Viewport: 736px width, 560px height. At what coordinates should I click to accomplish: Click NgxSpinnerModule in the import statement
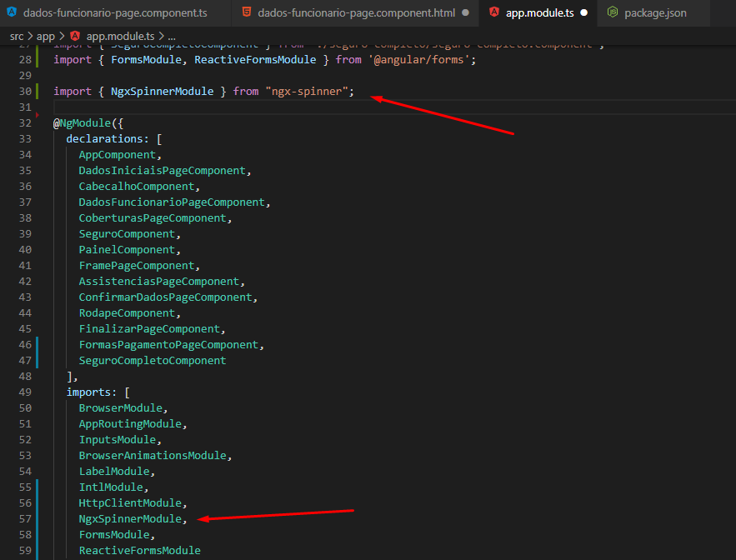coord(162,91)
